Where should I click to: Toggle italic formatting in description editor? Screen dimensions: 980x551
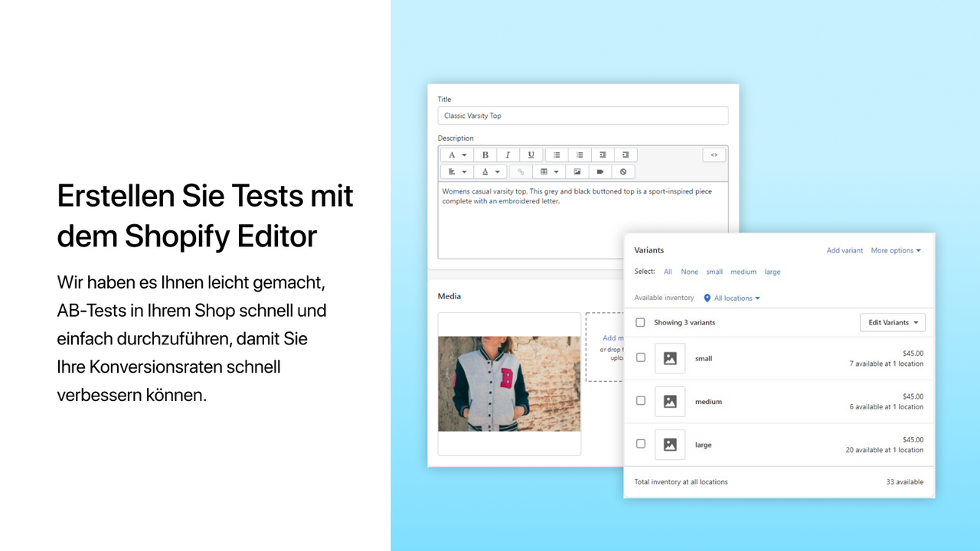coord(508,155)
